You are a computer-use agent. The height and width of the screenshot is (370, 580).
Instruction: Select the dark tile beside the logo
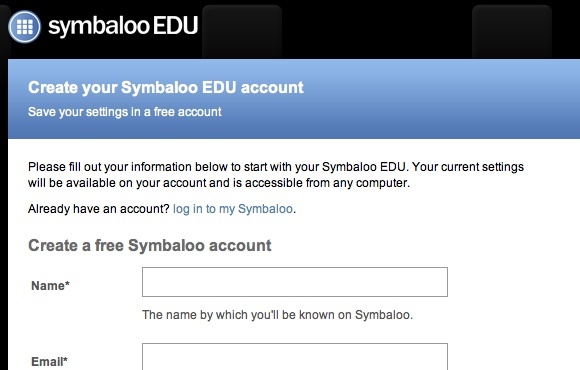242,32
